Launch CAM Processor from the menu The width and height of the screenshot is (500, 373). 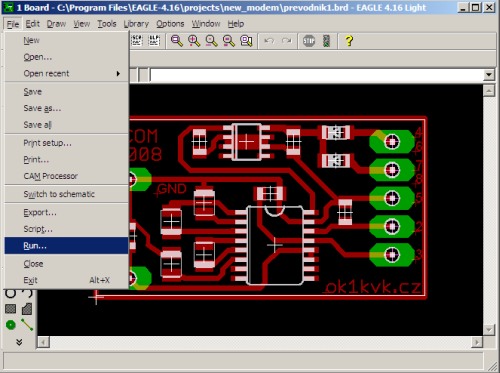pos(66,176)
